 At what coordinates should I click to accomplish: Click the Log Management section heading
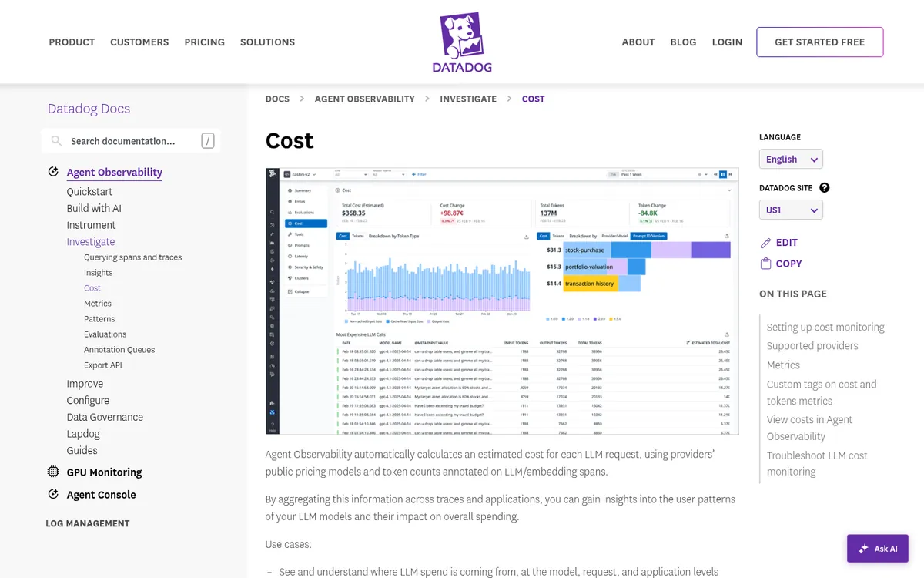click(88, 523)
